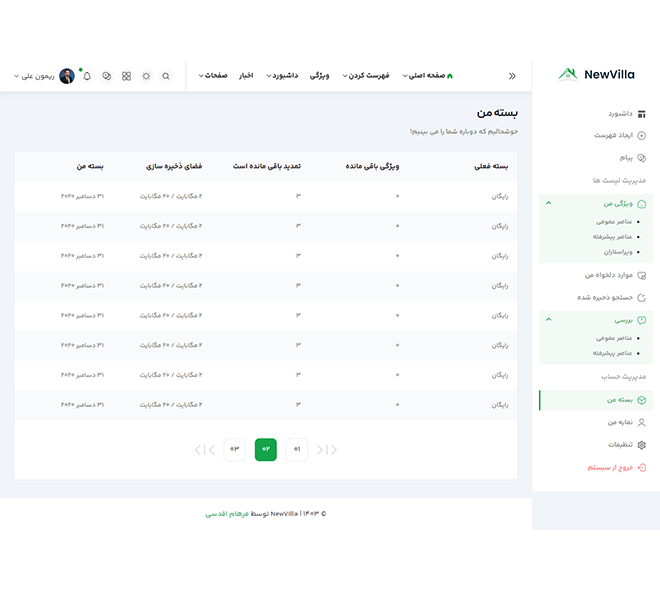Collapse the ویژگی من sidebar section
The height and width of the screenshot is (590, 660).
[548, 203]
